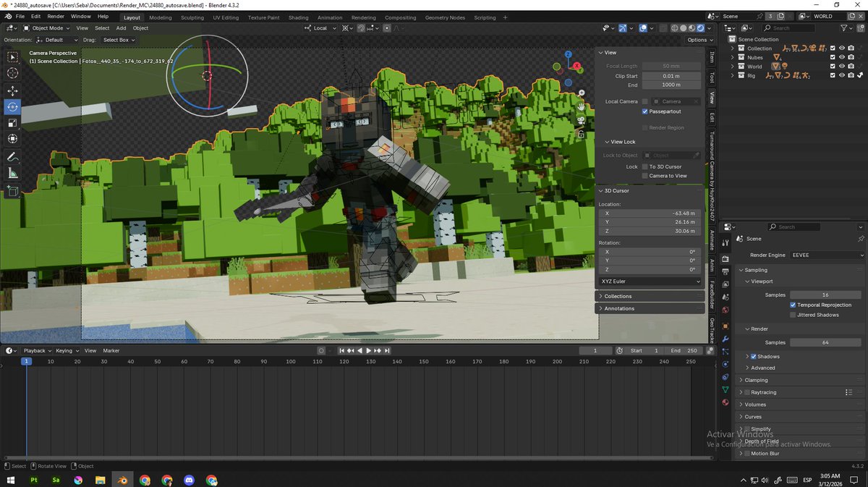Open the Render menu in top bar
This screenshot has width=868, height=487.
pos(56,16)
